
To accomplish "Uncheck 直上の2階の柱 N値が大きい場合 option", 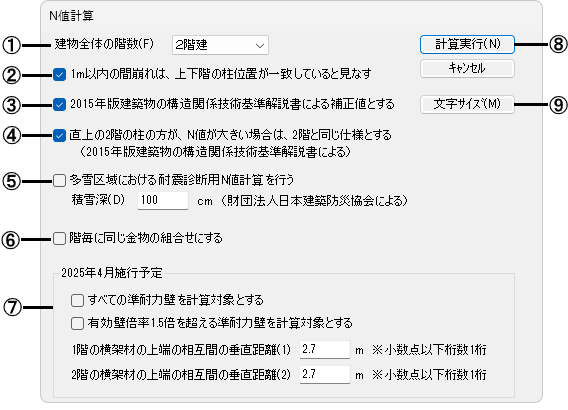I will (x=59, y=135).
